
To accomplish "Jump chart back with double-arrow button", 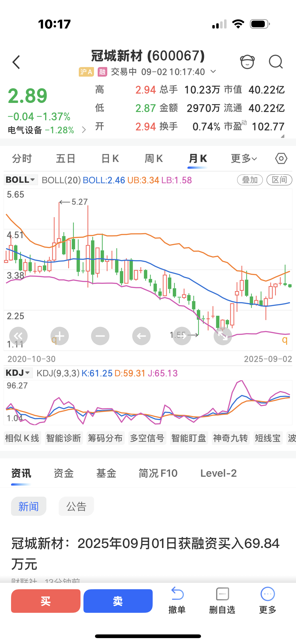I will [18, 336].
